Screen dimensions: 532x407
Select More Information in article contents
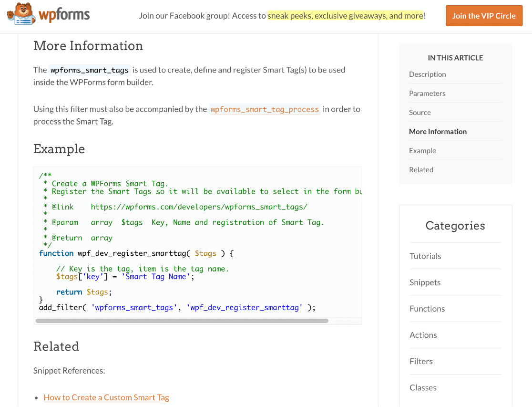coord(438,132)
